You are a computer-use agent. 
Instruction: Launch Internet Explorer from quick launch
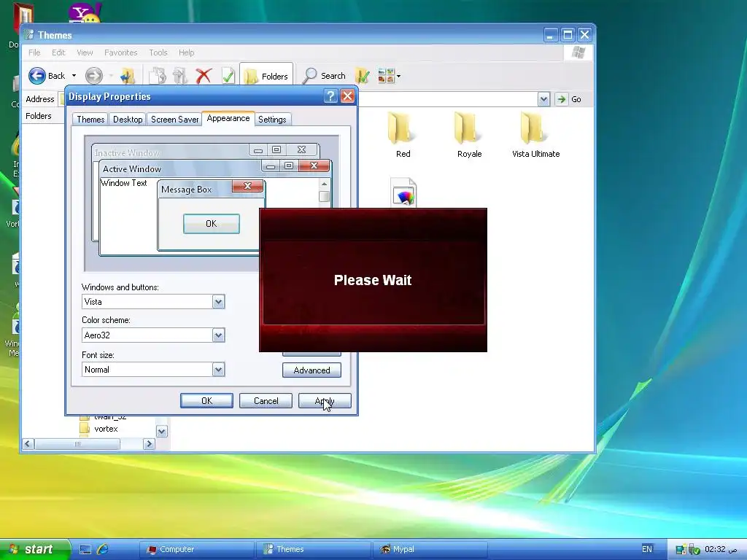(x=102, y=550)
